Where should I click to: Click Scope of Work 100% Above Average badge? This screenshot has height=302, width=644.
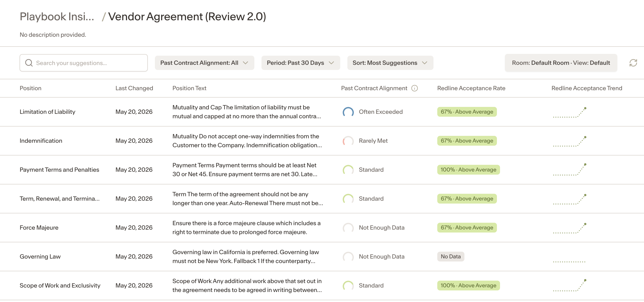[468, 286]
